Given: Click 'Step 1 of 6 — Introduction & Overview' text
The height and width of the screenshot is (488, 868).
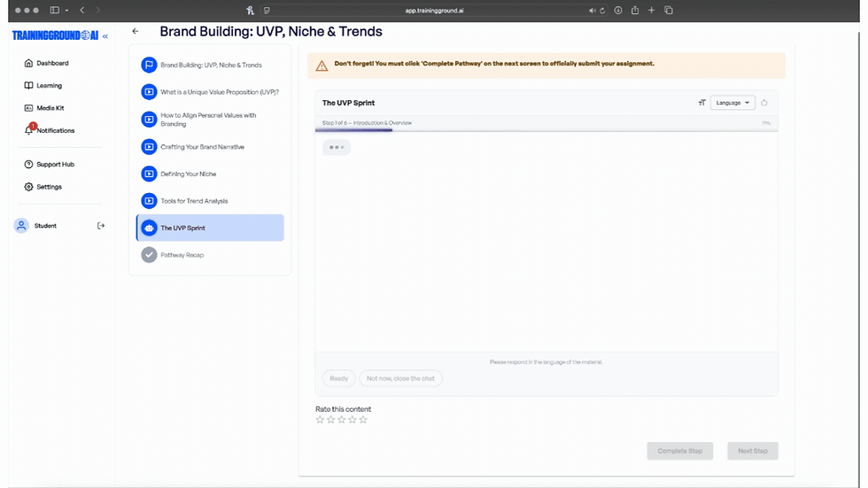Looking at the screenshot, I should pos(367,123).
